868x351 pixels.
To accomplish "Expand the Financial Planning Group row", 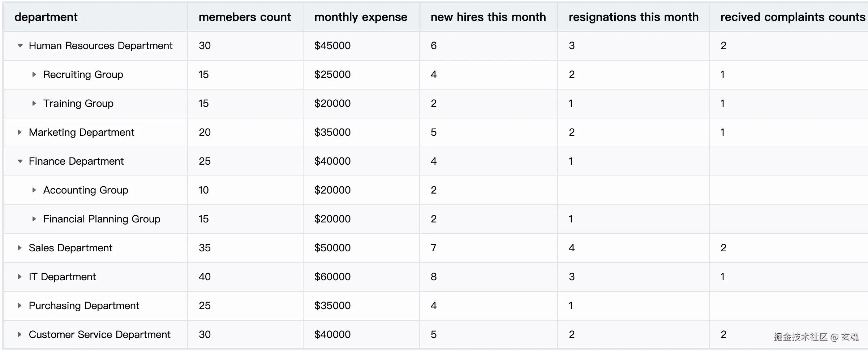I will (34, 219).
